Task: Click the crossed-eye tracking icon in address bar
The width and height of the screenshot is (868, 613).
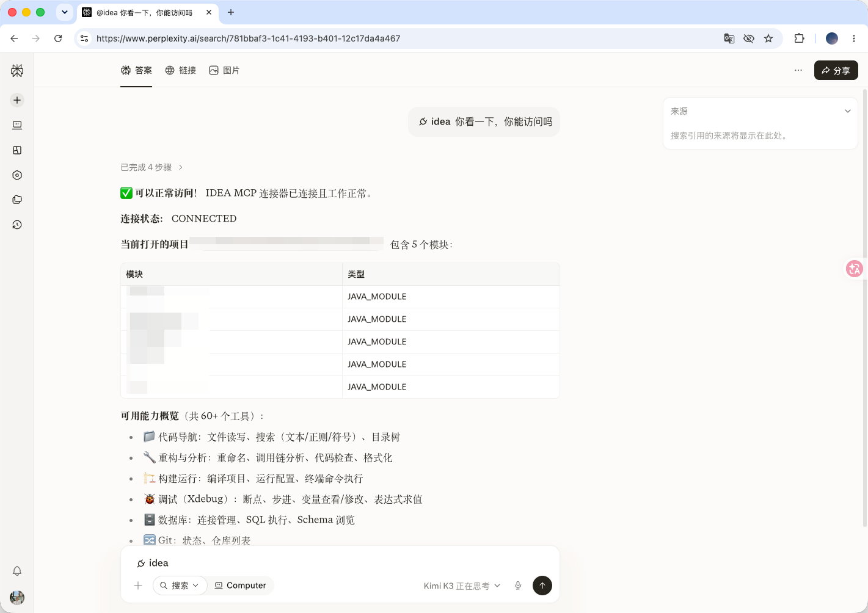Action: (748, 38)
